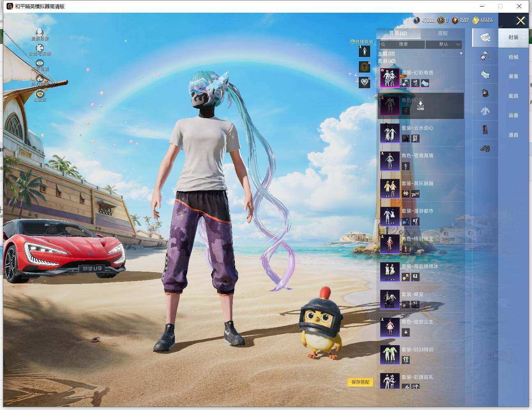Click the light blue piece under 幻彩电音
The width and height of the screenshot is (532, 410).
pyautogui.click(x=425, y=83)
